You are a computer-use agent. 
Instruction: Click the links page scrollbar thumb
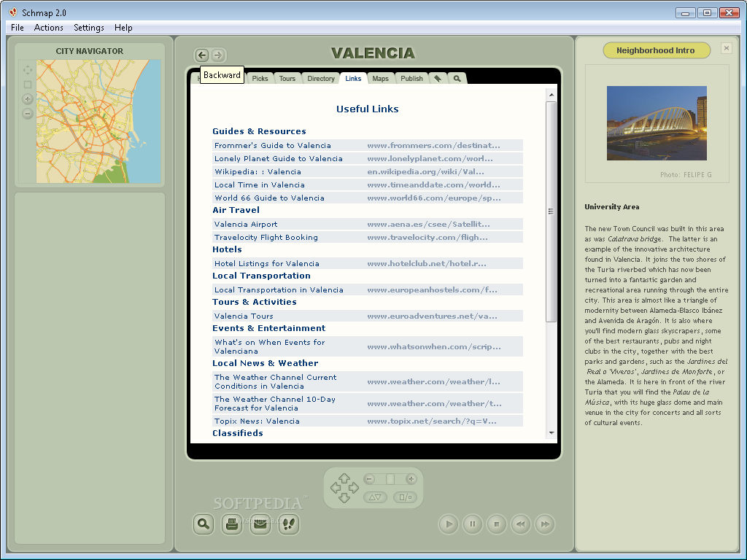pyautogui.click(x=551, y=211)
